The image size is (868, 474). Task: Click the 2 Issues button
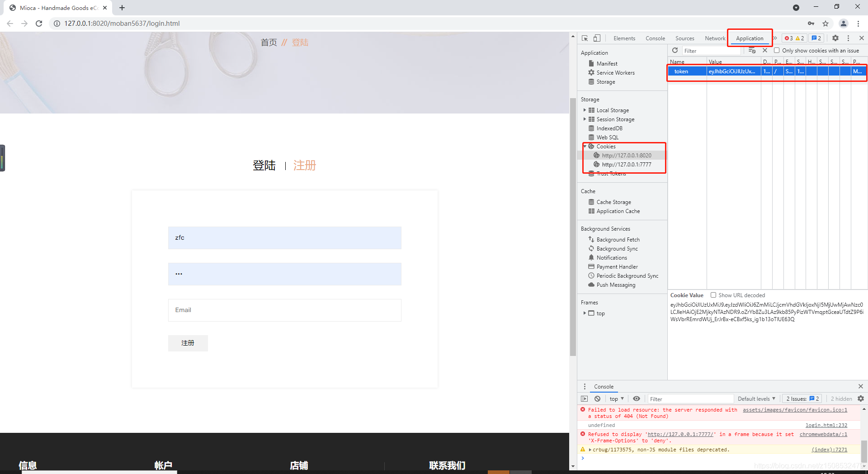[802, 399]
